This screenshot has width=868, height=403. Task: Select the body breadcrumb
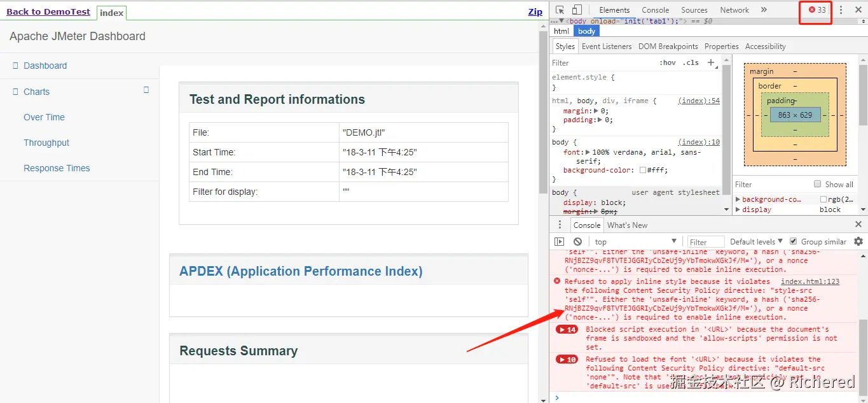[x=587, y=31]
